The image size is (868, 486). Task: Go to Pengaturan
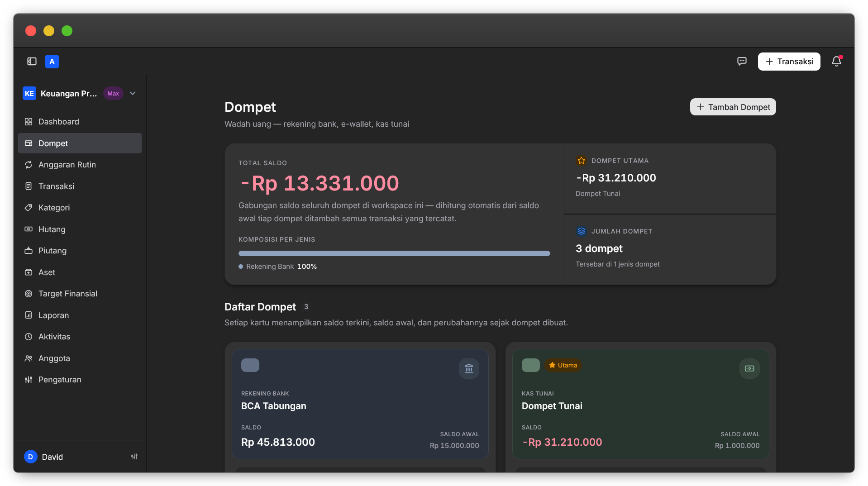[x=80, y=380]
